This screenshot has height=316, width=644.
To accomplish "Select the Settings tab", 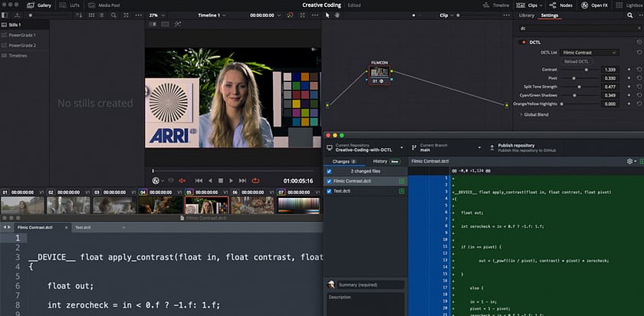I will [550, 15].
